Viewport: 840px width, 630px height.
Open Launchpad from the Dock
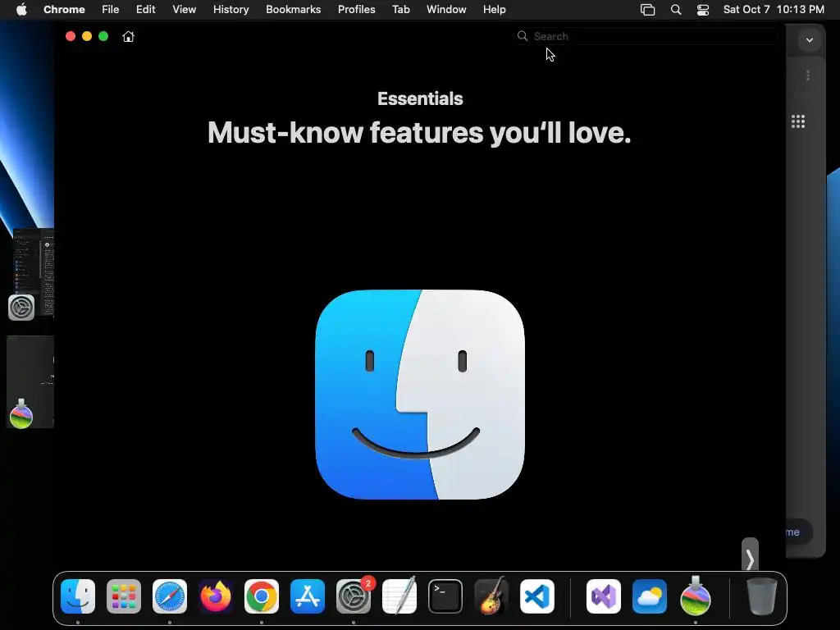click(x=124, y=596)
